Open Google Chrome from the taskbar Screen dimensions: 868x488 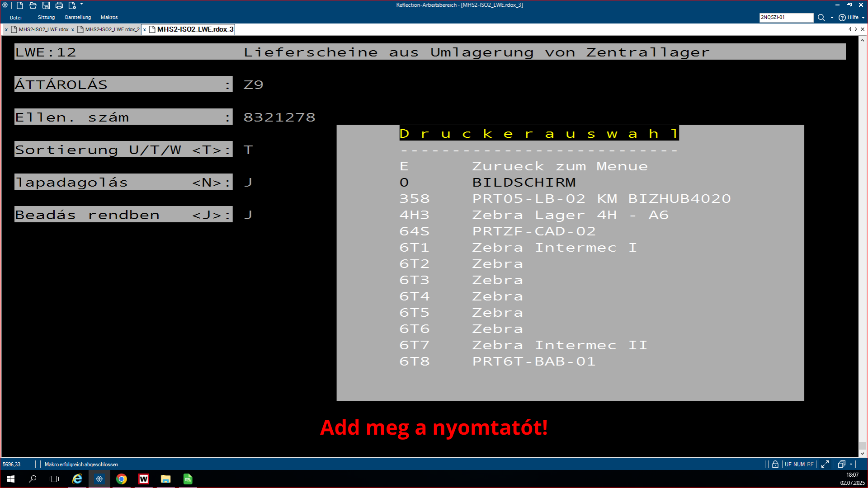121,479
